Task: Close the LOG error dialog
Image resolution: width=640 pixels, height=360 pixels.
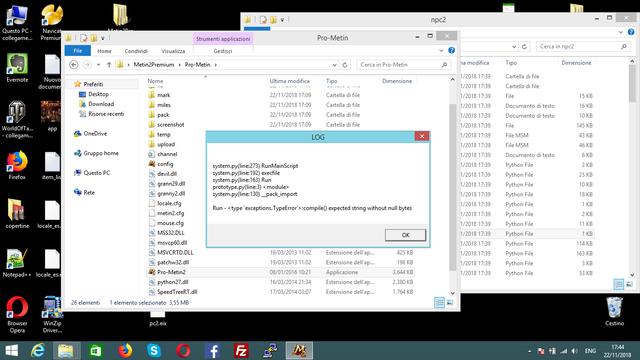Action: coord(422,136)
